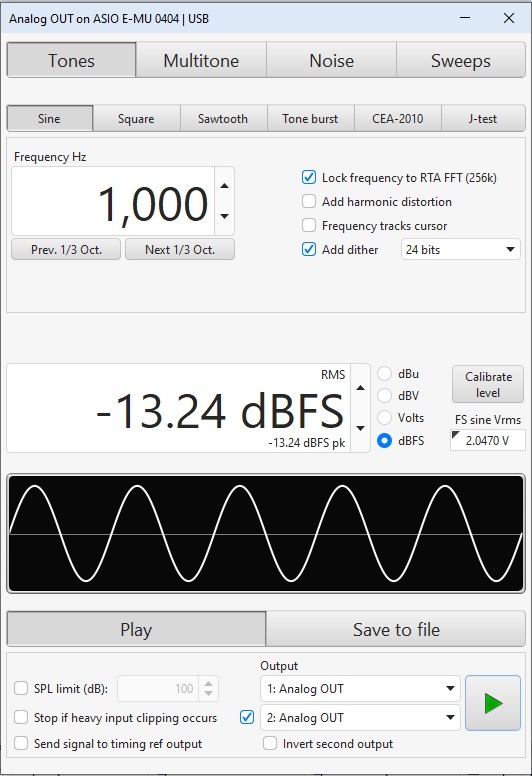
Task: Select the Play mode button
Action: click(136, 629)
